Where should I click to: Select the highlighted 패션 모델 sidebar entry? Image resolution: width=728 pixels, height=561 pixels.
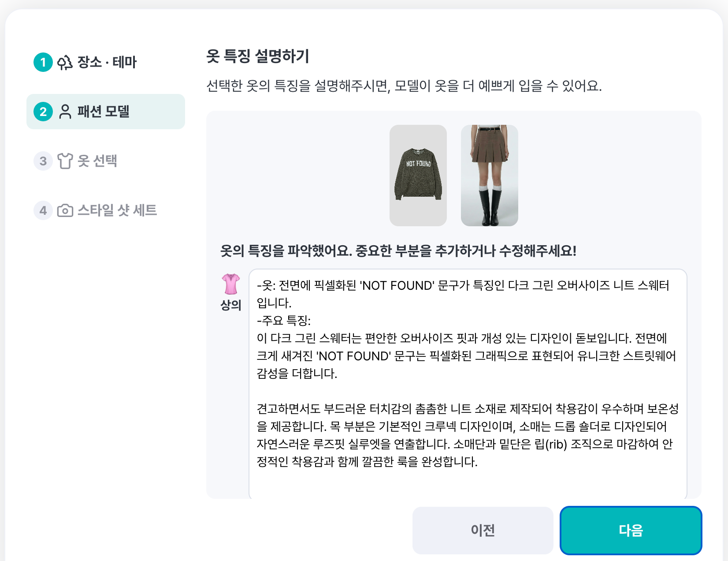click(106, 112)
